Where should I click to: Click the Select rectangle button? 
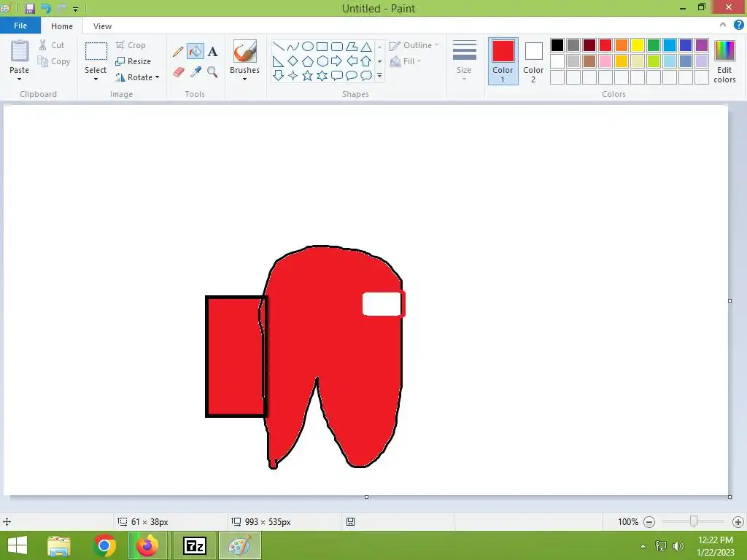click(x=96, y=51)
